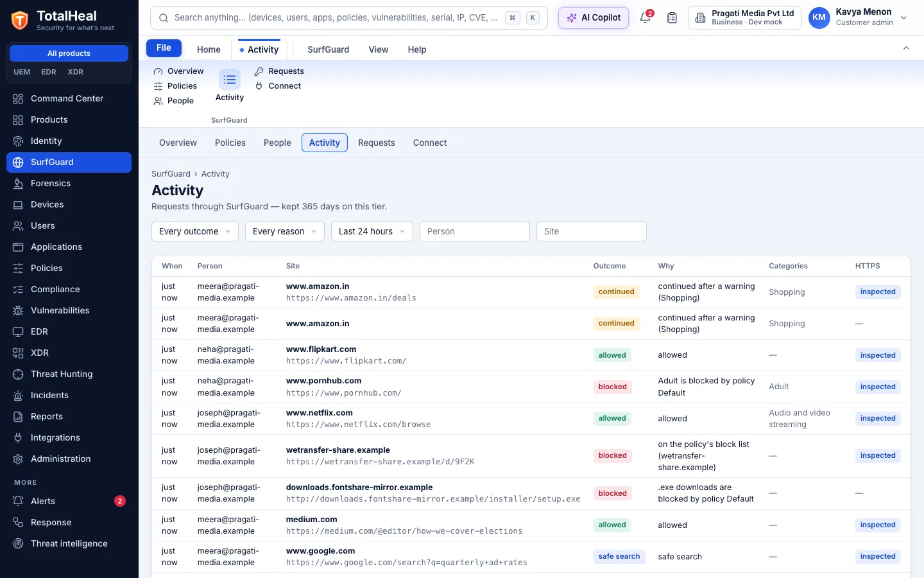The width and height of the screenshot is (924, 578).
Task: Switch to the SurfGuard ribbon tab
Action: [x=329, y=49]
